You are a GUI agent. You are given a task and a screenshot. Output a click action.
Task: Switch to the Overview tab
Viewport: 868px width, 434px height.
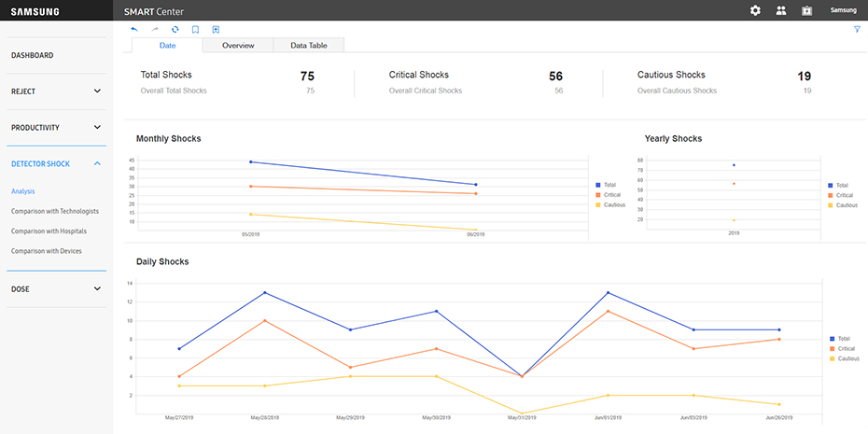click(x=238, y=45)
